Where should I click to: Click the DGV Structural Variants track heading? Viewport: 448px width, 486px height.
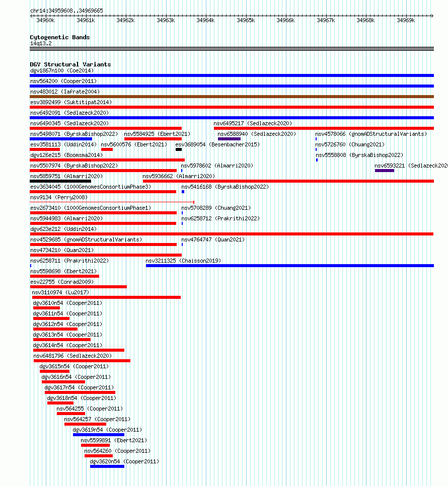tap(70, 64)
